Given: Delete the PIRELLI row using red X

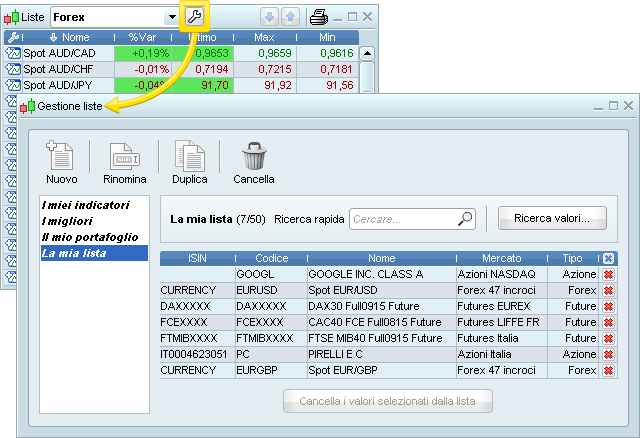Looking at the screenshot, I should pyautogui.click(x=607, y=355).
